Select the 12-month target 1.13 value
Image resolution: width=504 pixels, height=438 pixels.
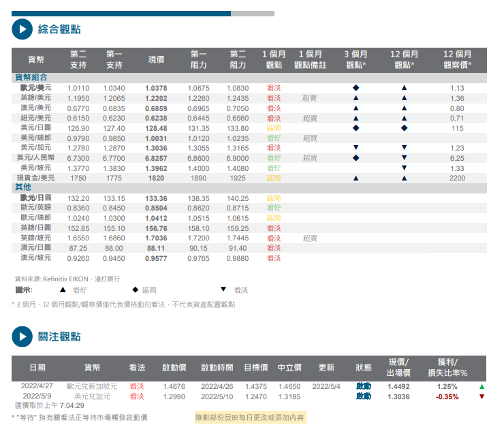click(458, 88)
